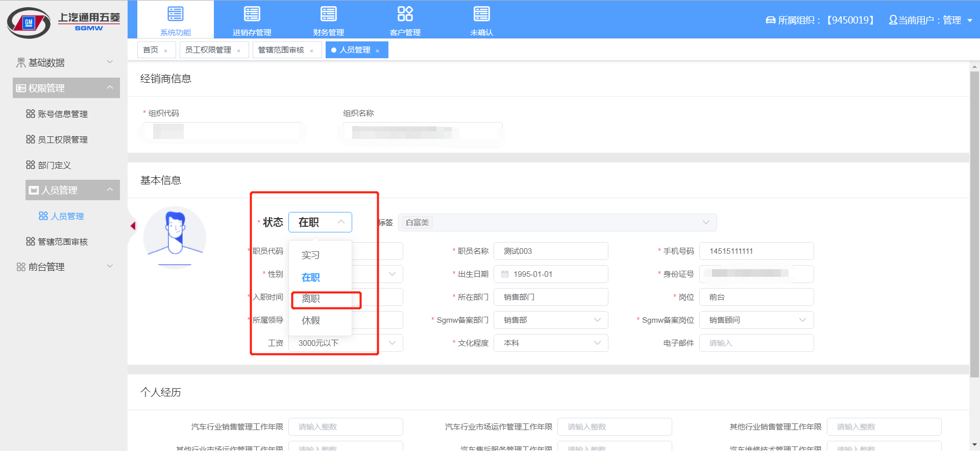The height and width of the screenshot is (451, 980).
Task: Open the 财务管理 top navigation tab
Action: click(329, 20)
